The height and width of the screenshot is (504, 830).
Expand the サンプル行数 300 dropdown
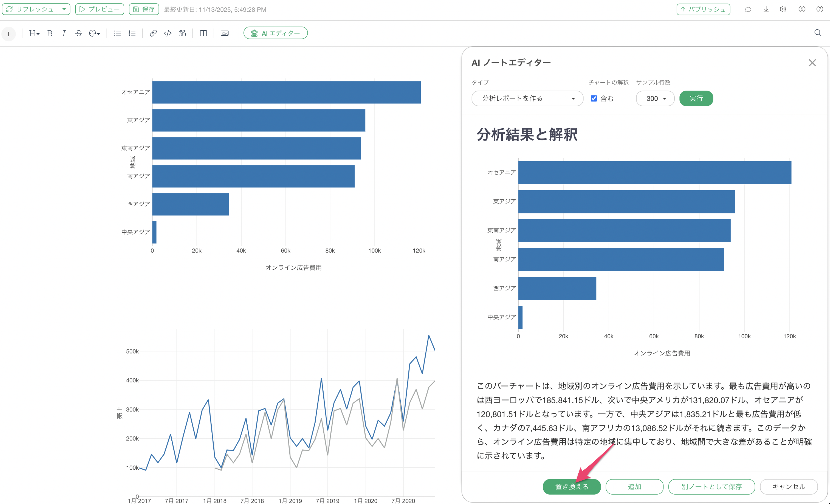[655, 98]
